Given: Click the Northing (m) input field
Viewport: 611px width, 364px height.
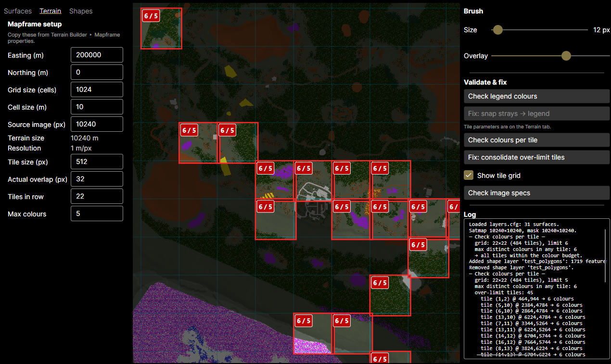Looking at the screenshot, I should pyautogui.click(x=97, y=72).
